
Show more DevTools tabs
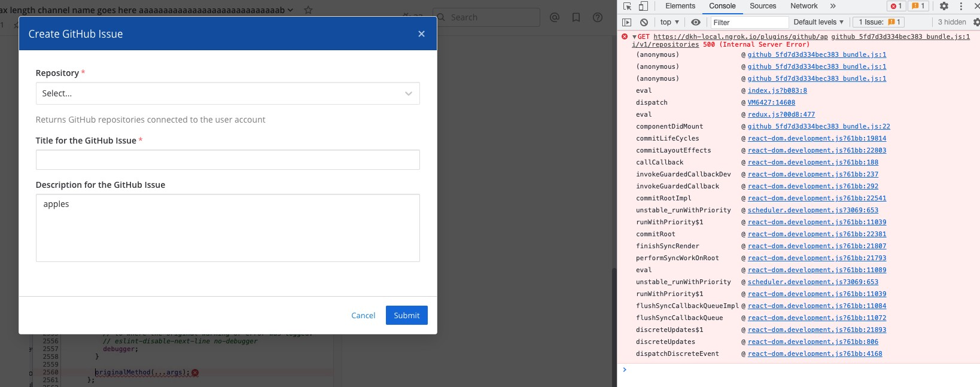[833, 6]
